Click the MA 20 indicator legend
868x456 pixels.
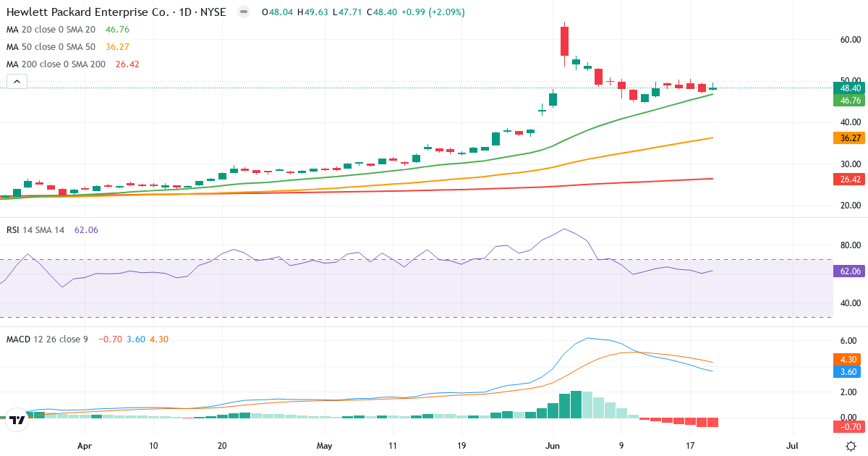[x=52, y=30]
